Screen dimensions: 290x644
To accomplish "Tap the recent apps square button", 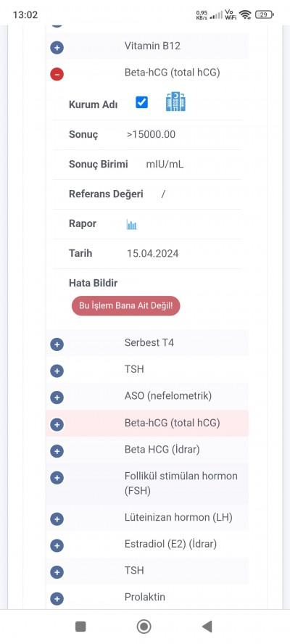I will point(80,627).
